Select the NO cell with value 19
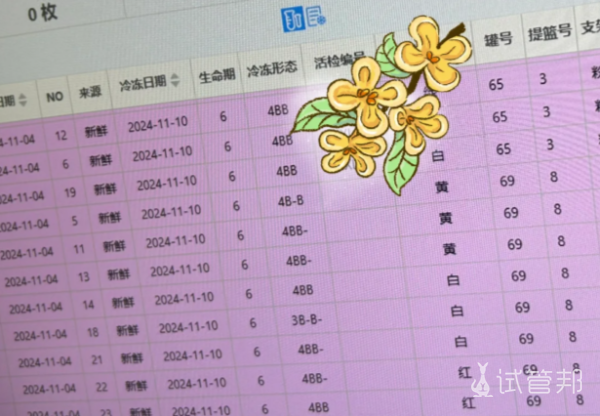The height and width of the screenshot is (416, 600). 70,192
